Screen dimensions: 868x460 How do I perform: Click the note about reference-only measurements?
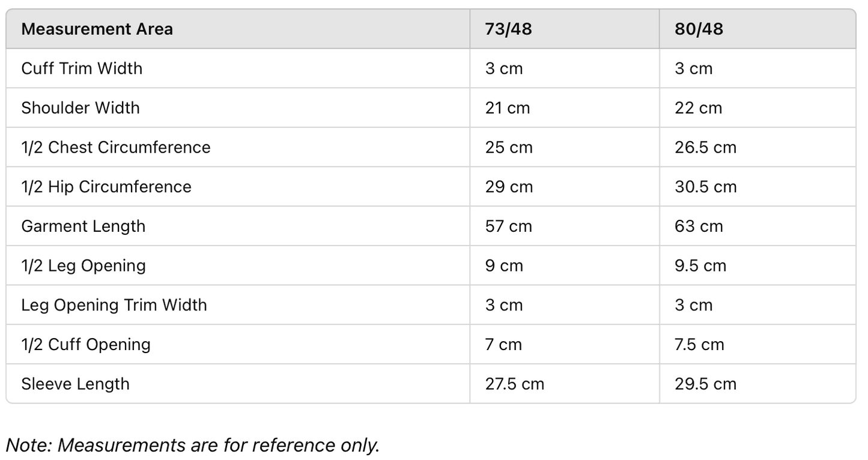(193, 445)
